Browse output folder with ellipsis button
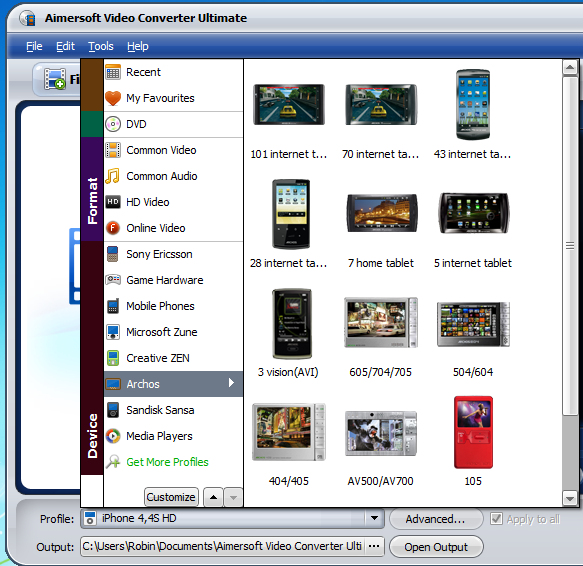The width and height of the screenshot is (583, 566). [x=374, y=546]
